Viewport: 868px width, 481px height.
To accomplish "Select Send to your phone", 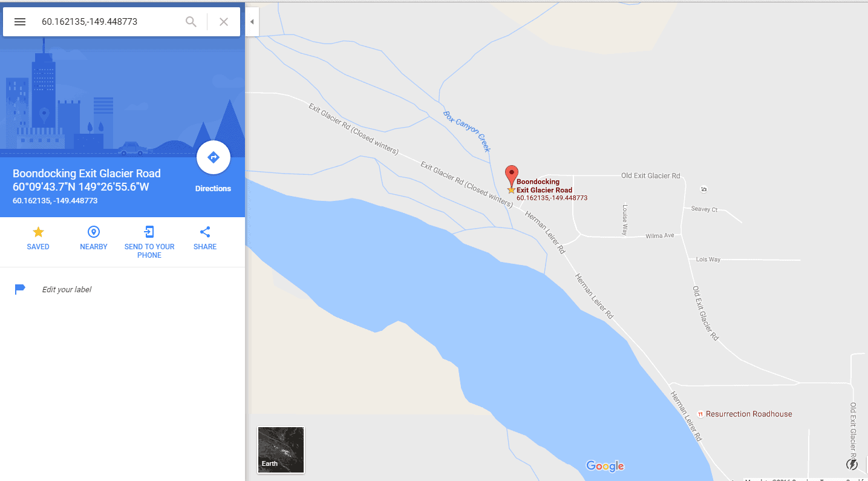I will point(149,241).
